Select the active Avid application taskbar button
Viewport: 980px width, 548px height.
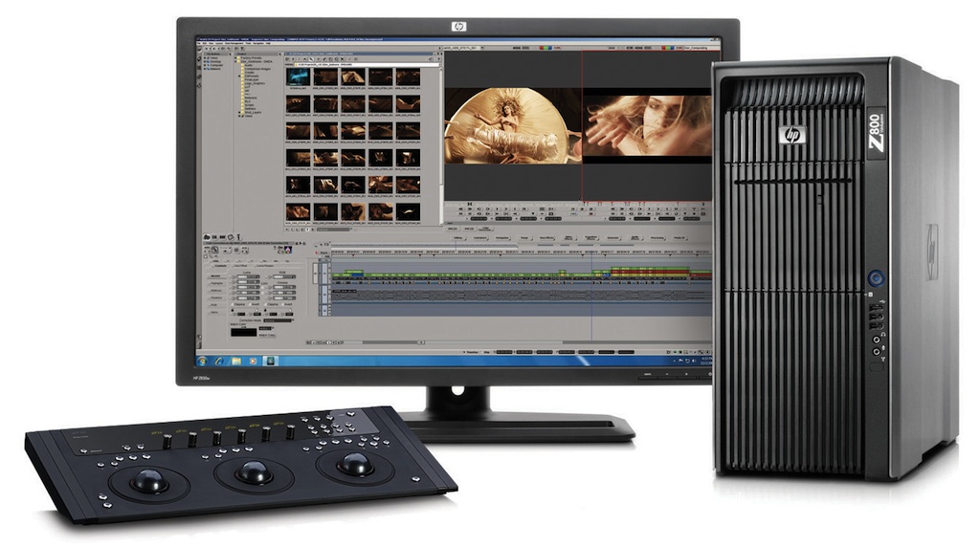270,362
